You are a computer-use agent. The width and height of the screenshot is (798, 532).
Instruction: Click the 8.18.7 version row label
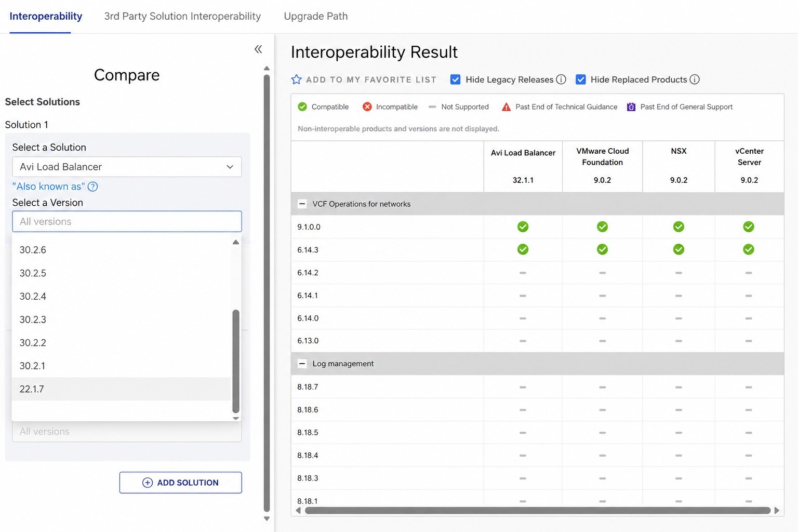(308, 387)
